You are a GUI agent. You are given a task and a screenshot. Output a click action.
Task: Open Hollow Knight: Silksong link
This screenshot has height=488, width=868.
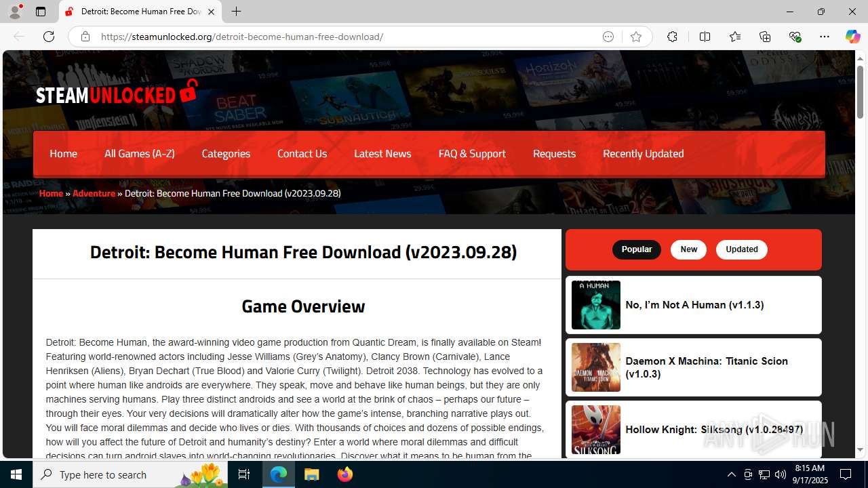(714, 430)
